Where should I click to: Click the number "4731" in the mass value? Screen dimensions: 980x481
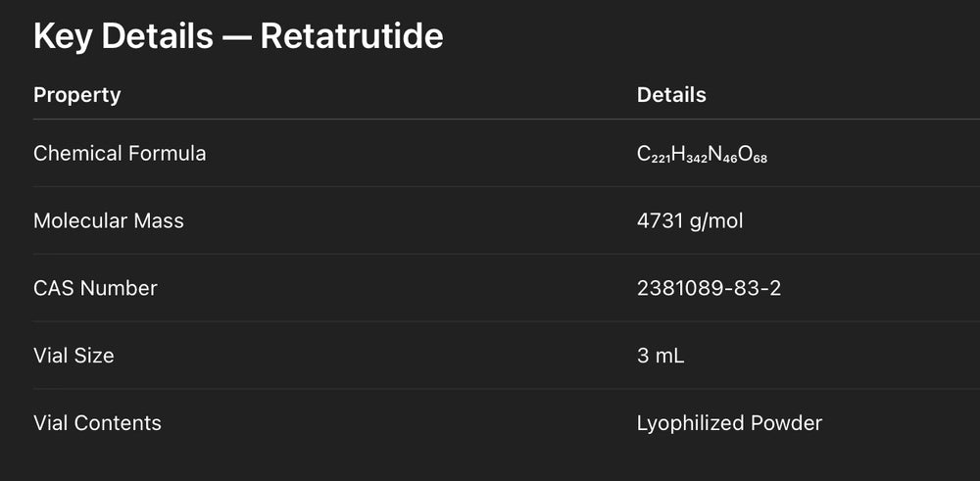click(x=658, y=221)
